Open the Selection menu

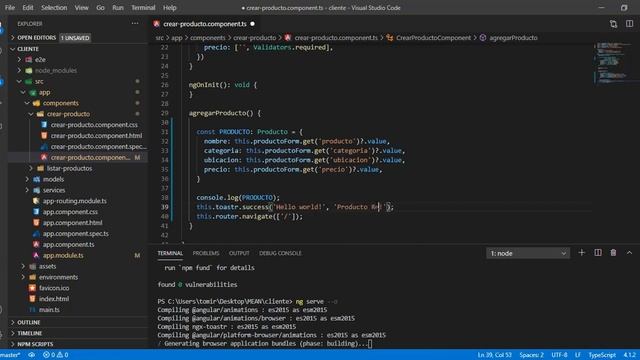(x=54, y=8)
